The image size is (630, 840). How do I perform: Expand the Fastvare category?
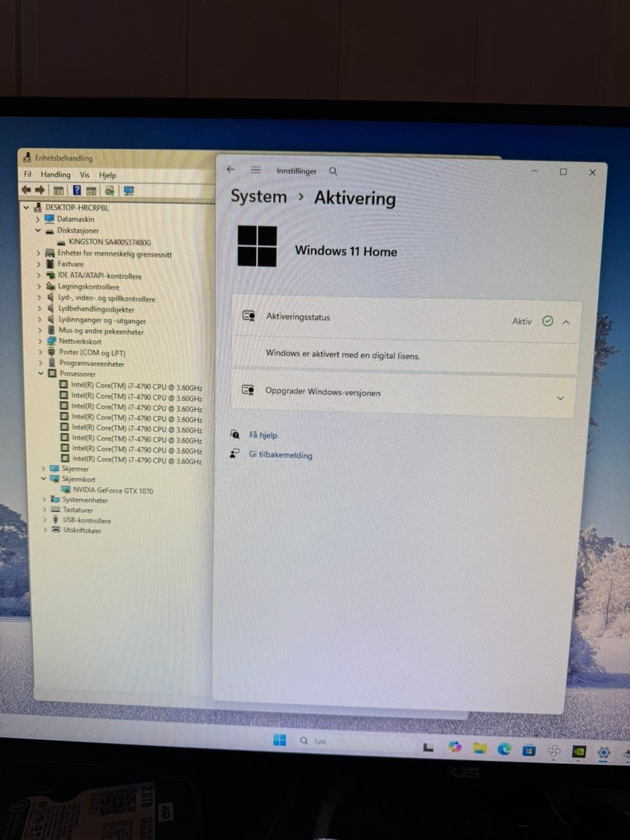coord(38,264)
